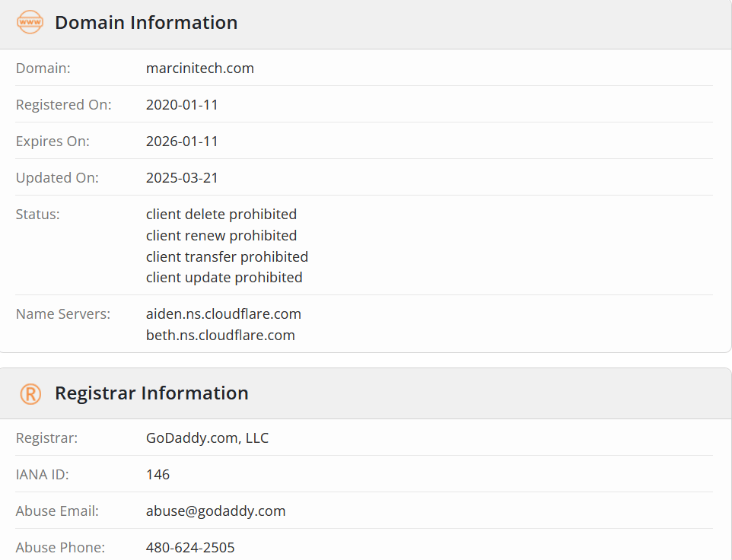Click the client update prohibited status
732x560 pixels.
click(x=224, y=278)
